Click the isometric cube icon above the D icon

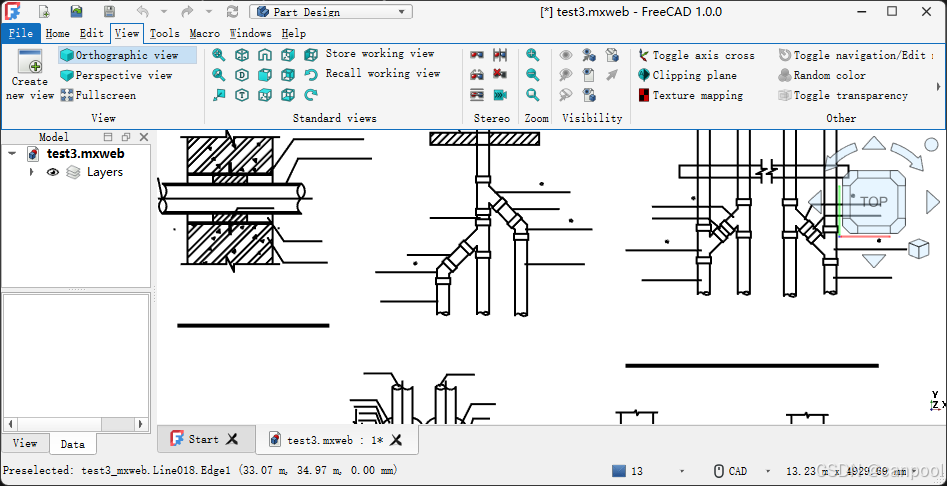pos(242,55)
